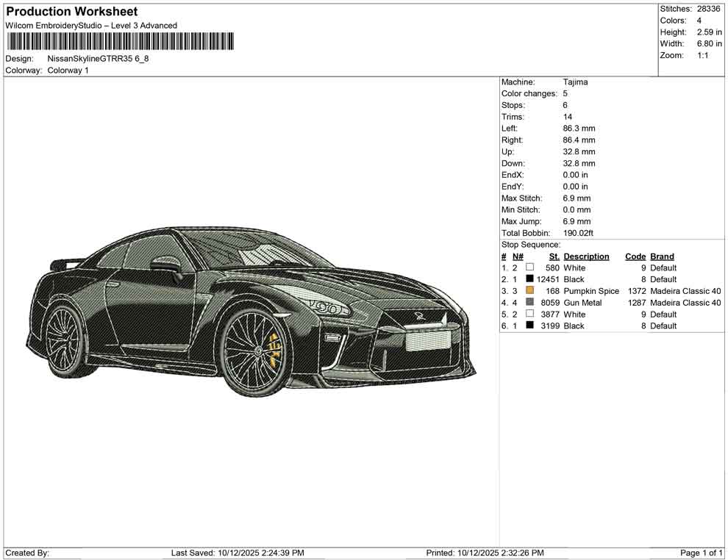Click the white swatch in stop 1
Image resolution: width=728 pixels, height=560 pixels.
point(529,268)
